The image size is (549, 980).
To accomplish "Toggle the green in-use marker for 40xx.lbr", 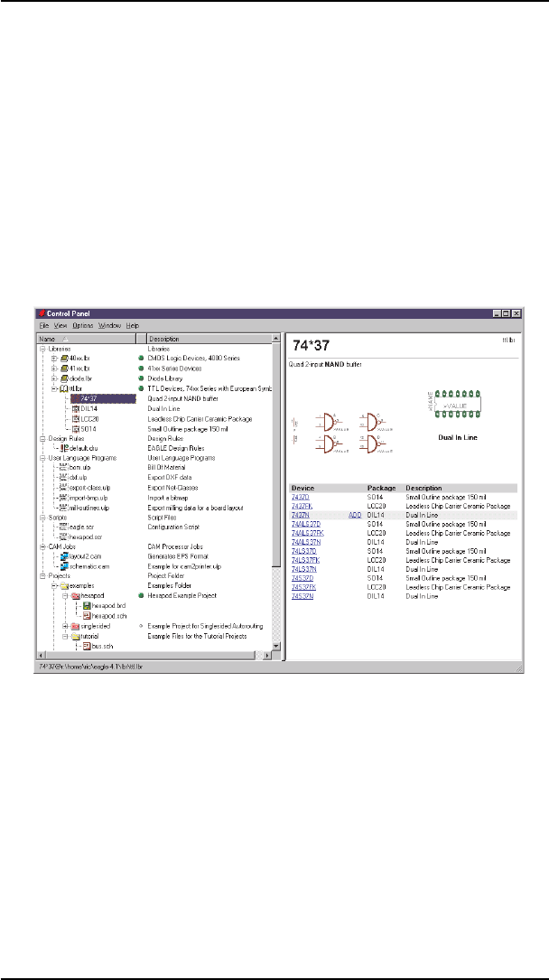I will pyautogui.click(x=141, y=359).
